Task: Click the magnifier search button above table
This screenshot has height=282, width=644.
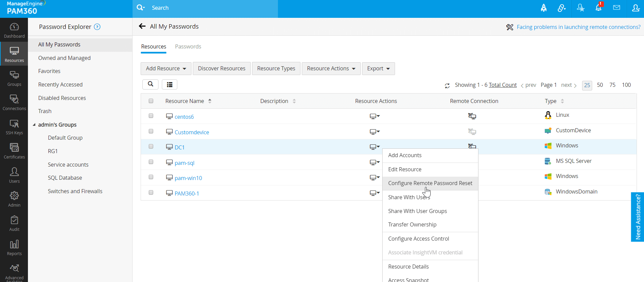Action: point(150,84)
